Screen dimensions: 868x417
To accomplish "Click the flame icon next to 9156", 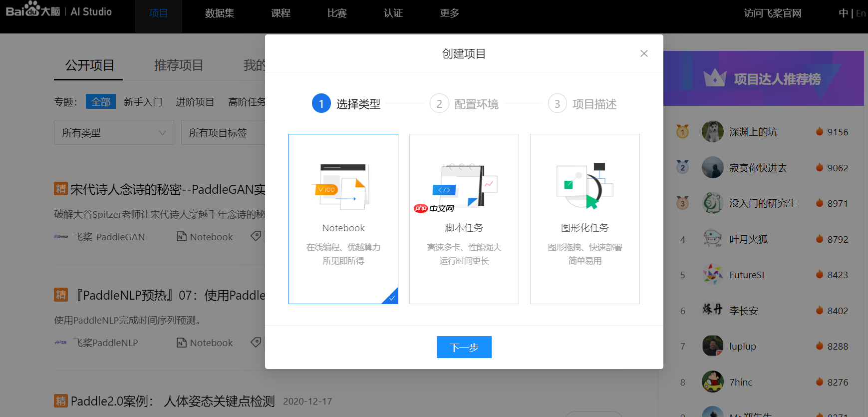I will 819,131.
